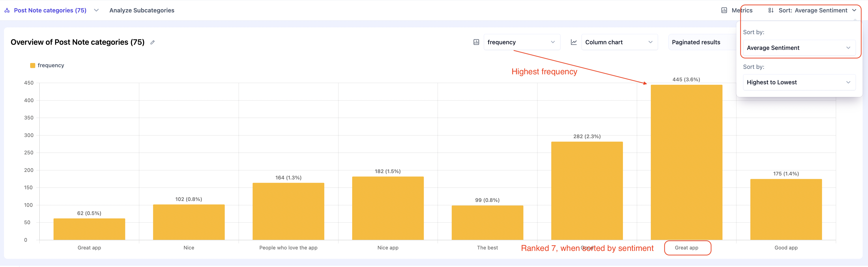
Task: Click the line chart icon left of Column chart
Action: [574, 42]
